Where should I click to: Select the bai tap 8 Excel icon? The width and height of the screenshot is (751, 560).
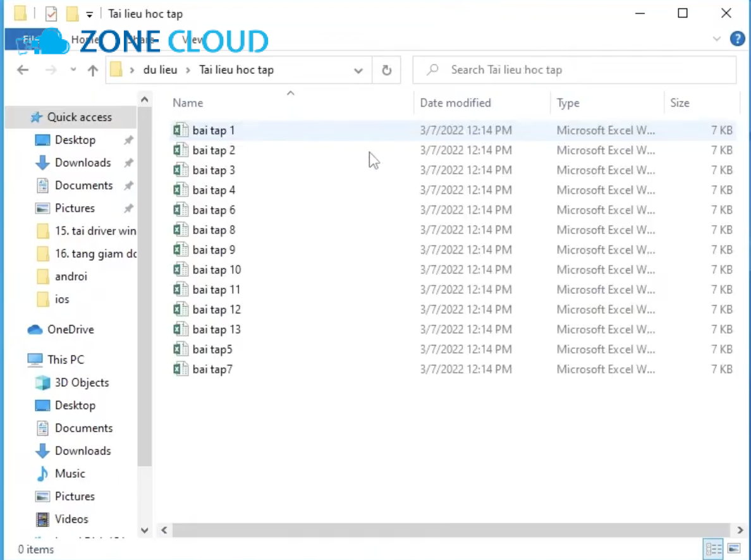pyautogui.click(x=181, y=230)
